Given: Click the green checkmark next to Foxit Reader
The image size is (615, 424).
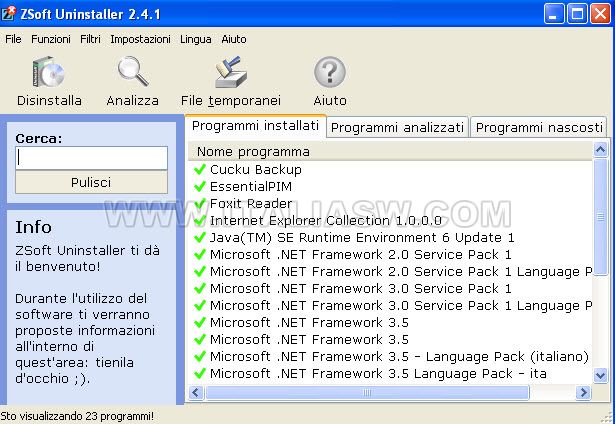Looking at the screenshot, I should [x=200, y=203].
